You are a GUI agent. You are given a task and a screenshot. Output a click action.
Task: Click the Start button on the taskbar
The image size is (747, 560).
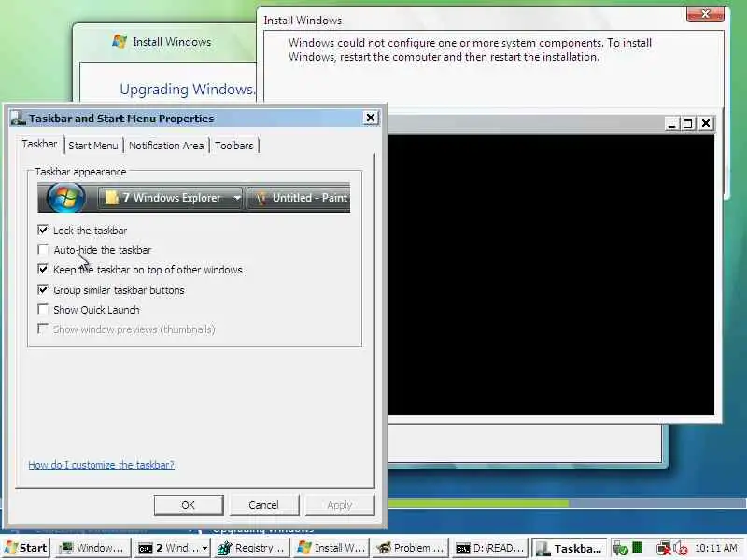[26, 548]
